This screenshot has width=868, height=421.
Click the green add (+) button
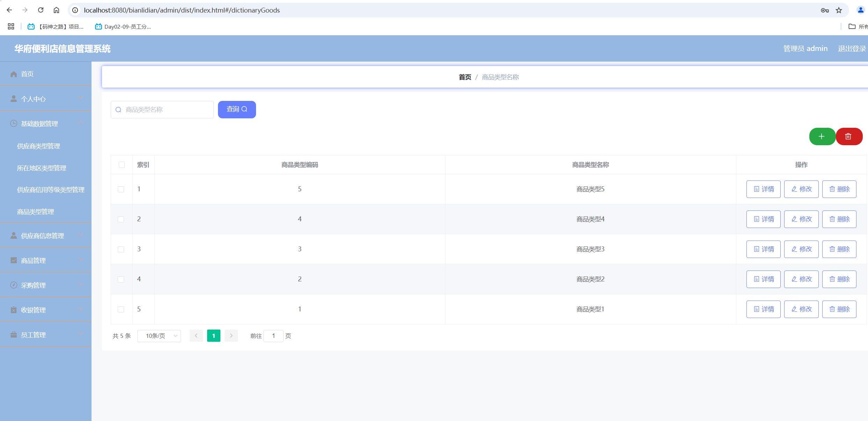click(822, 136)
